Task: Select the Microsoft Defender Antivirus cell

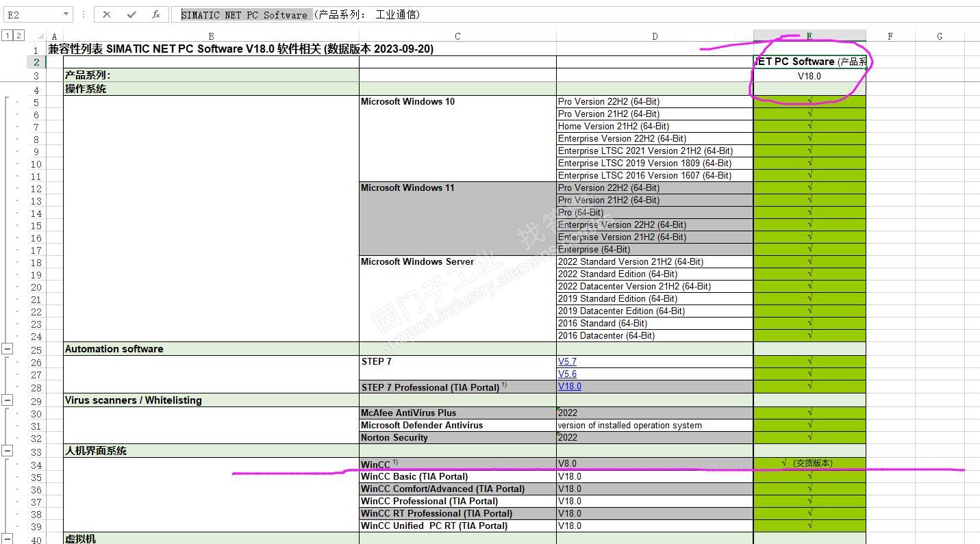Action: point(457,425)
